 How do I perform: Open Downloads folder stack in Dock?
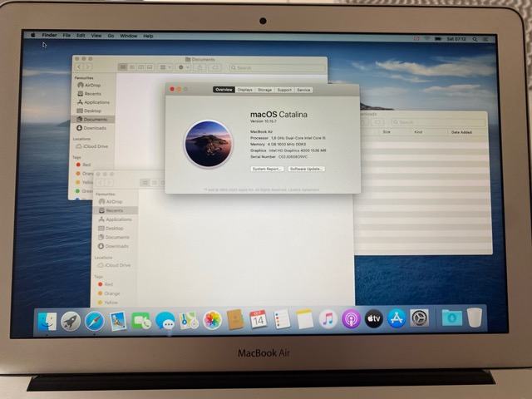pyautogui.click(x=452, y=318)
